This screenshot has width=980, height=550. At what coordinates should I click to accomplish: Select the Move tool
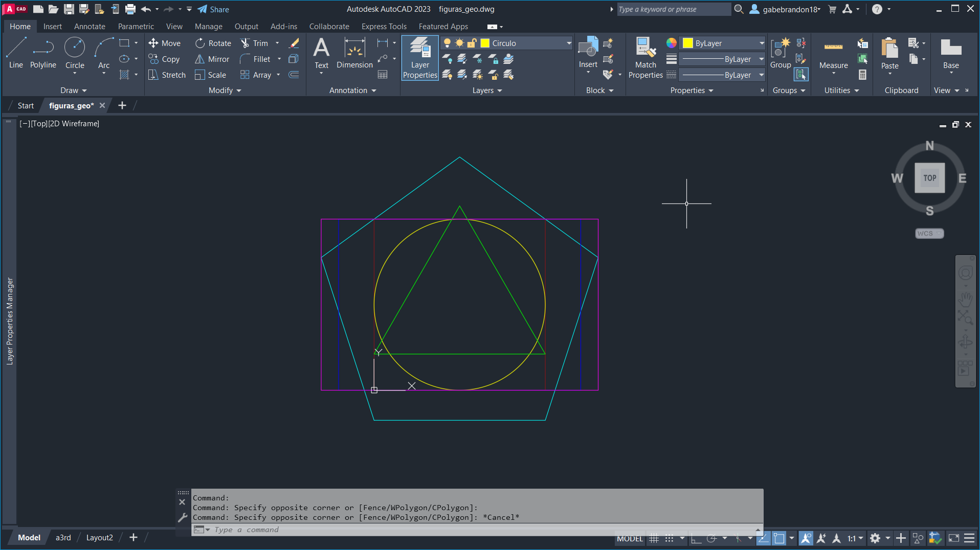[x=165, y=43]
